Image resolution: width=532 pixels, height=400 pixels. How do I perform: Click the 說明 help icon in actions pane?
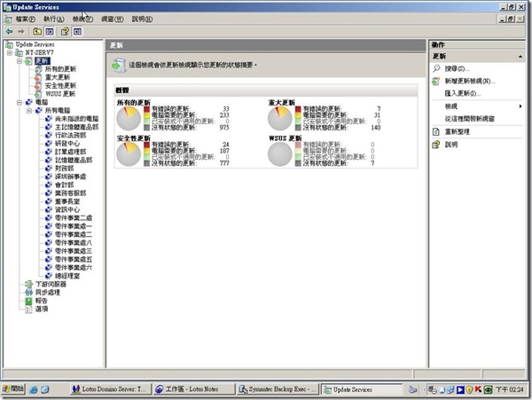(x=436, y=145)
